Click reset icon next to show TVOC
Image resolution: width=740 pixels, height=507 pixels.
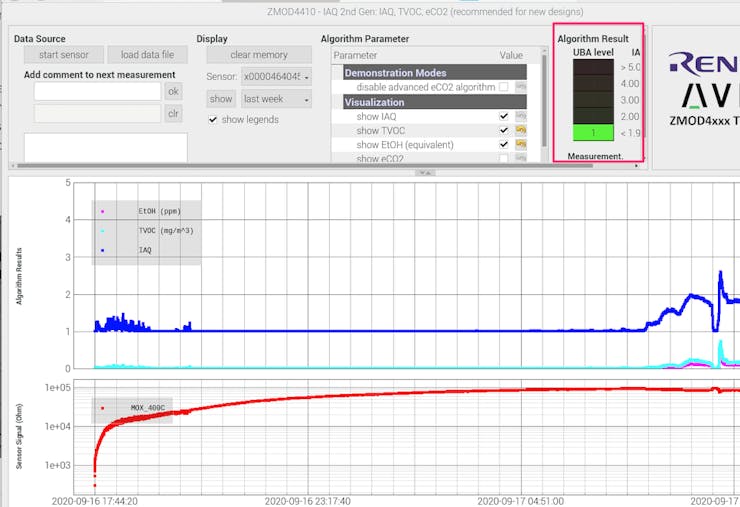click(x=521, y=130)
